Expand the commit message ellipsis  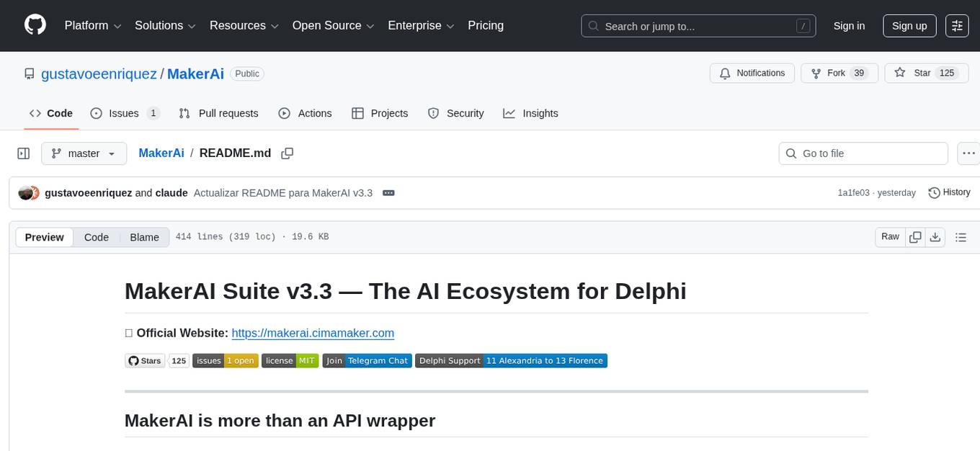[388, 193]
